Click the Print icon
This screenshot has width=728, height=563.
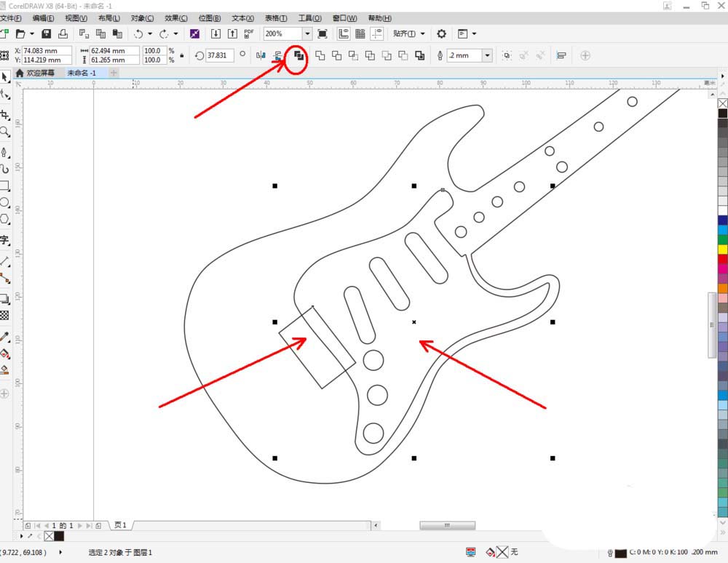pyautogui.click(x=63, y=33)
